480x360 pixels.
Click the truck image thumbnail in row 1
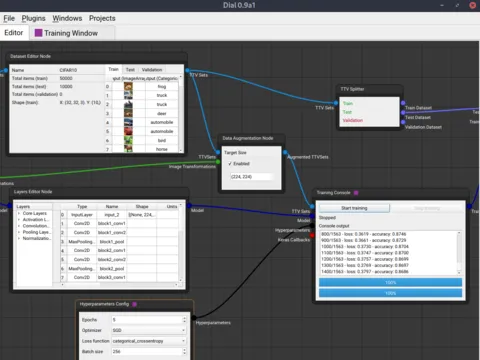128,95
